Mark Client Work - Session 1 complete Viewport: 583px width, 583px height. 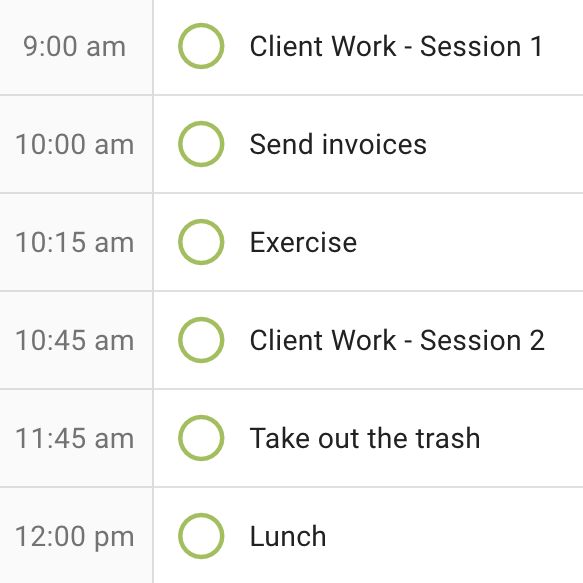click(201, 46)
